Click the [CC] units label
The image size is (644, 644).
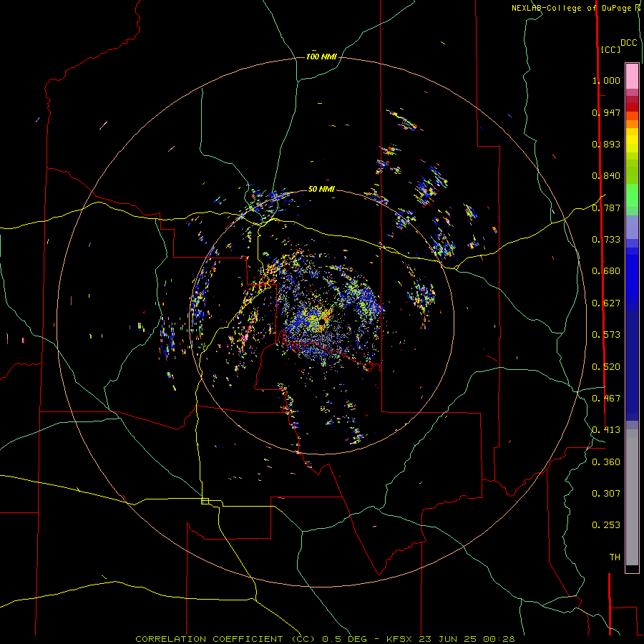click(610, 49)
